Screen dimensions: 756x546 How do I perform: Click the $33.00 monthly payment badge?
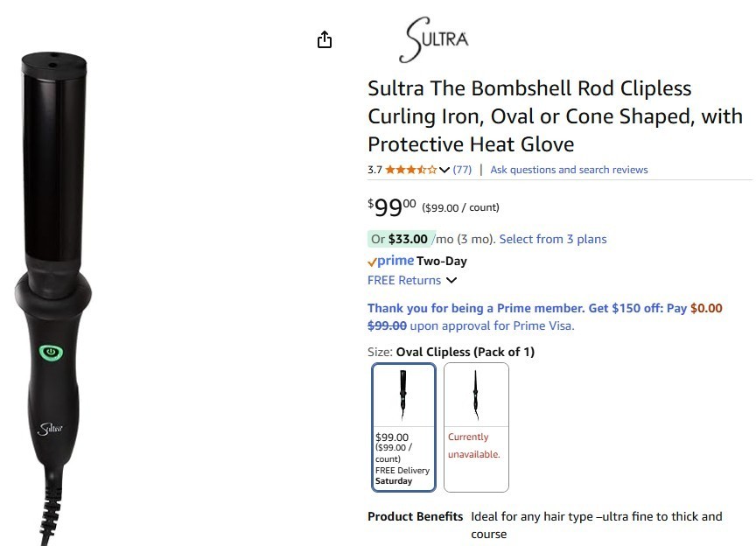tap(399, 239)
